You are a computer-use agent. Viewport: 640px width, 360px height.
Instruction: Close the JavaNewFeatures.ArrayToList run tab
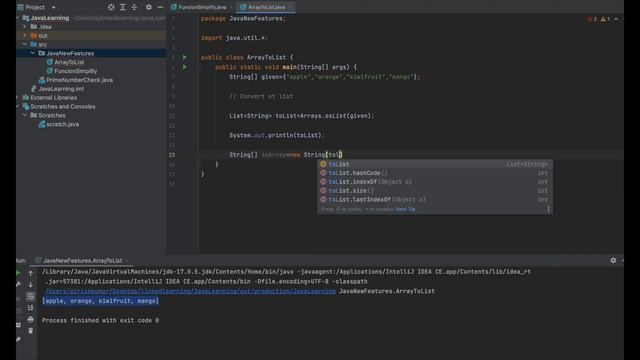127,261
